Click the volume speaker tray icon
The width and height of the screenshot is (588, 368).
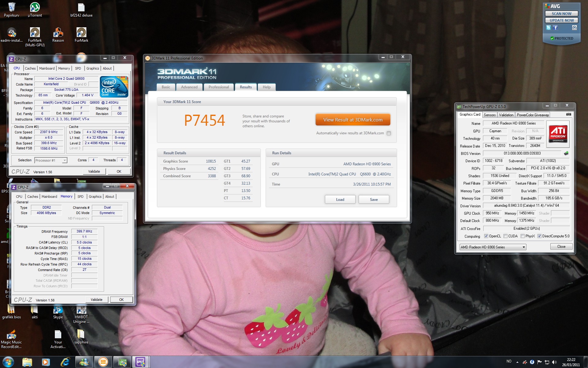[x=554, y=362]
